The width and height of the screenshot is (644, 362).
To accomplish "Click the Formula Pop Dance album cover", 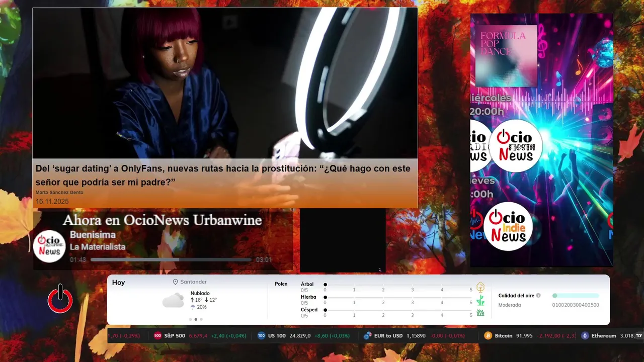I will coord(506,56).
